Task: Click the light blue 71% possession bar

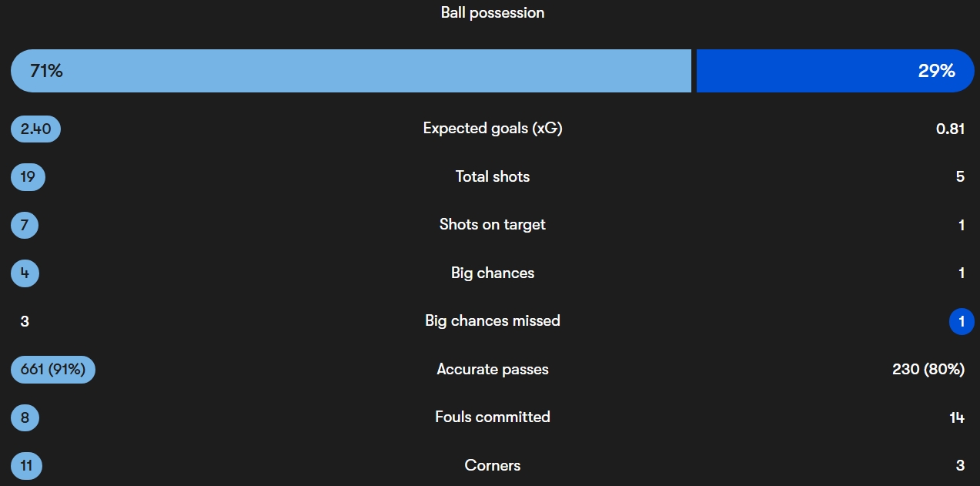Action: point(351,71)
